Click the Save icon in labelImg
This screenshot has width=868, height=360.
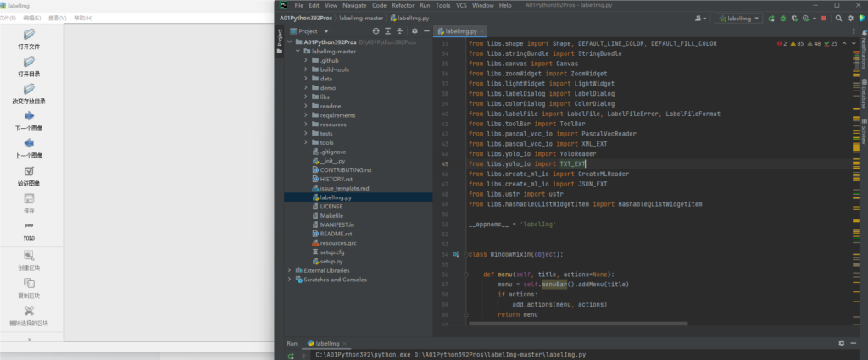point(29,198)
